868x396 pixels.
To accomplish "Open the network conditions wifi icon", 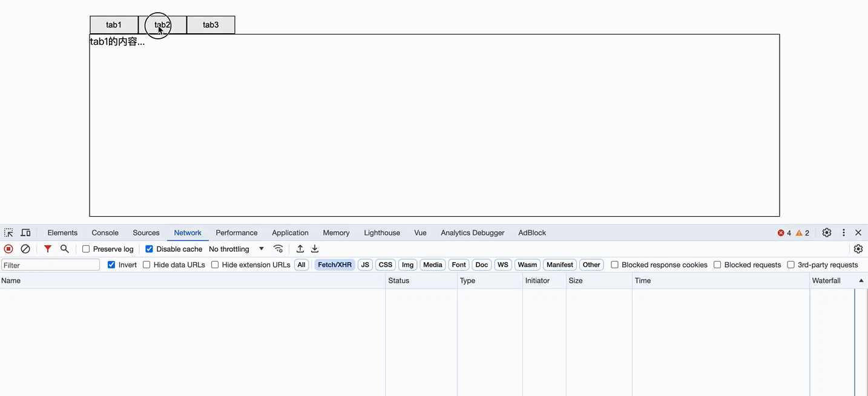I will coord(278,249).
